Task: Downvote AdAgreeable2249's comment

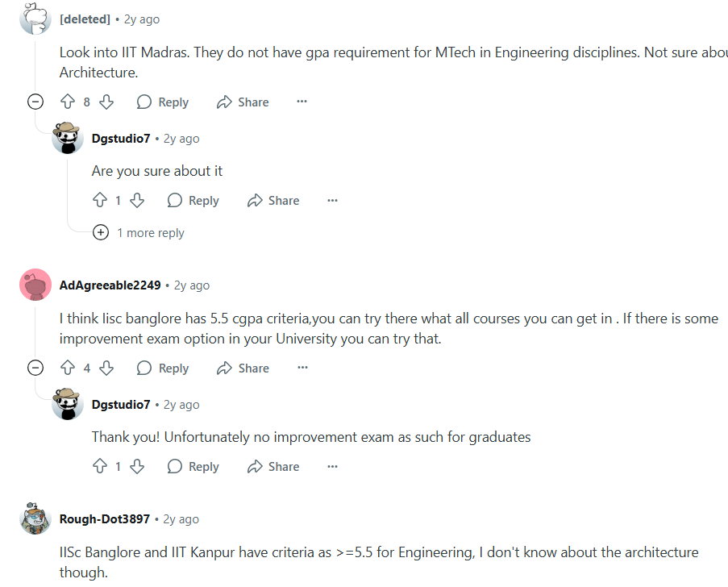Action: coord(106,368)
